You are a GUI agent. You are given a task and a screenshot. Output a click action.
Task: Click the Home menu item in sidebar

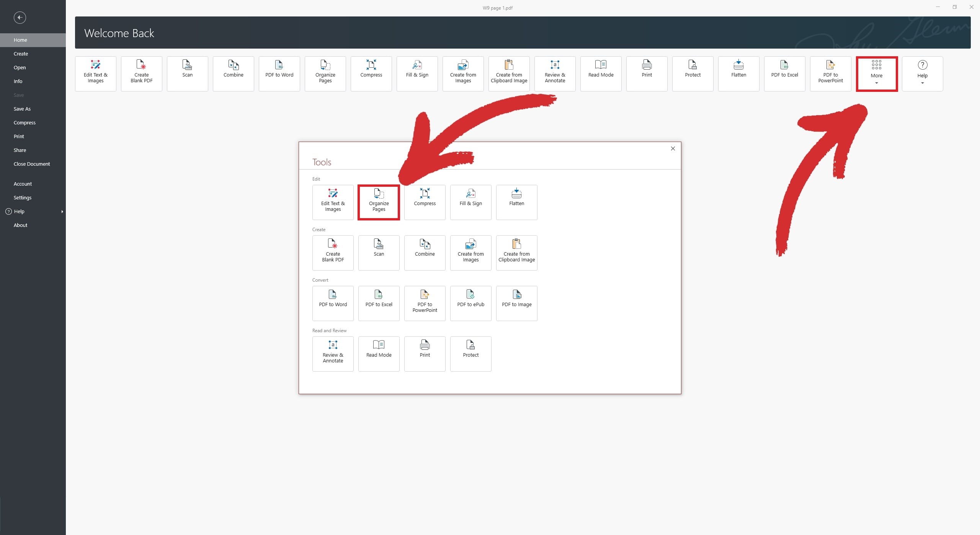(x=20, y=39)
